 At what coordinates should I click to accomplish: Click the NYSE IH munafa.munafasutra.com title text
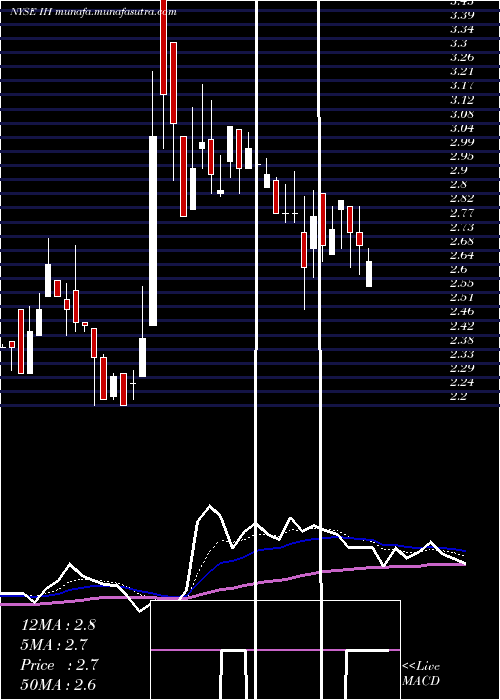pyautogui.click(x=93, y=12)
